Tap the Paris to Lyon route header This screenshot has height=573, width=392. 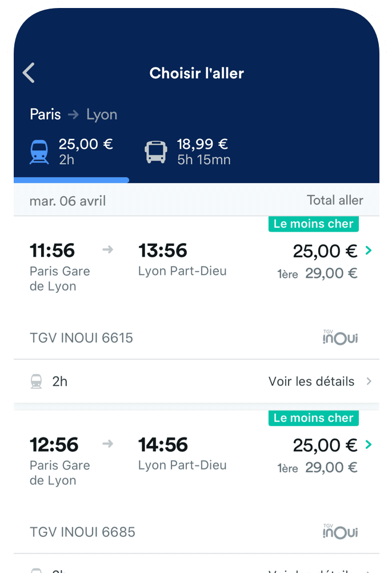pyautogui.click(x=73, y=114)
